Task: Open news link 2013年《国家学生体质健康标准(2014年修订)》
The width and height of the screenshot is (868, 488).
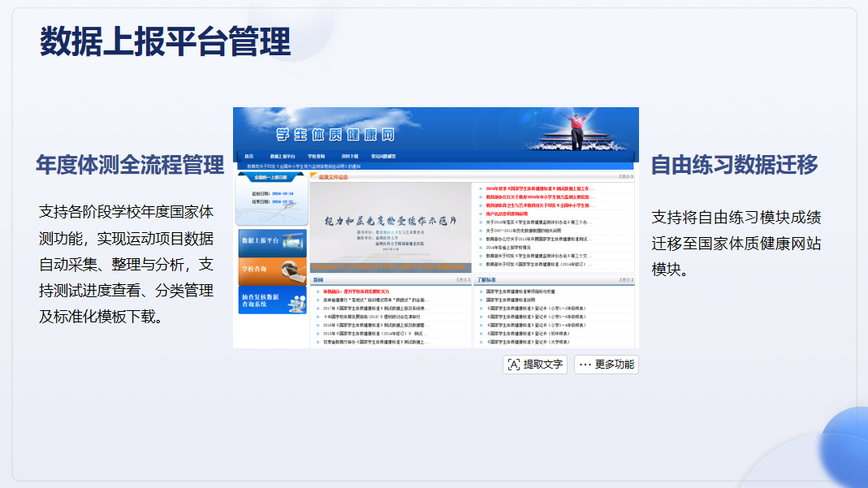Action: click(375, 334)
